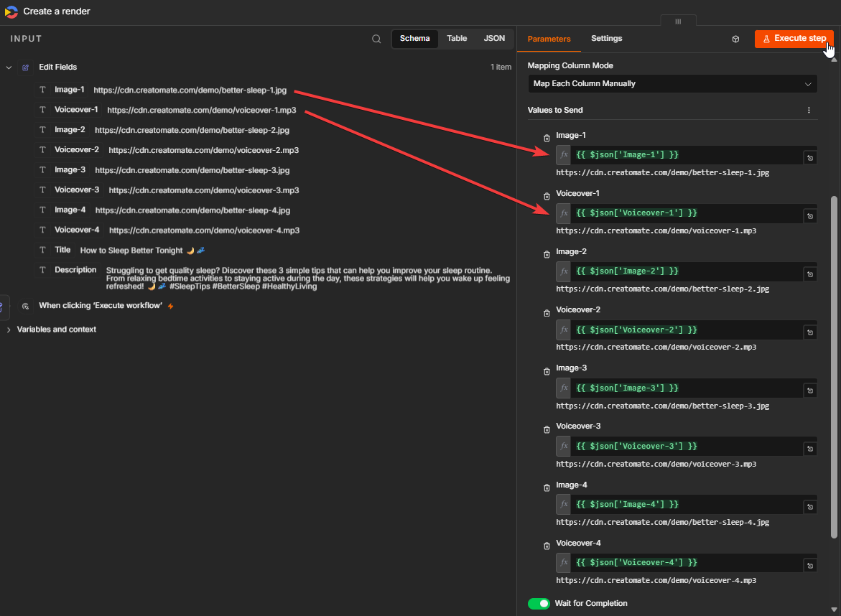
Task: Reset the Image-3 expression value
Action: 810,391
